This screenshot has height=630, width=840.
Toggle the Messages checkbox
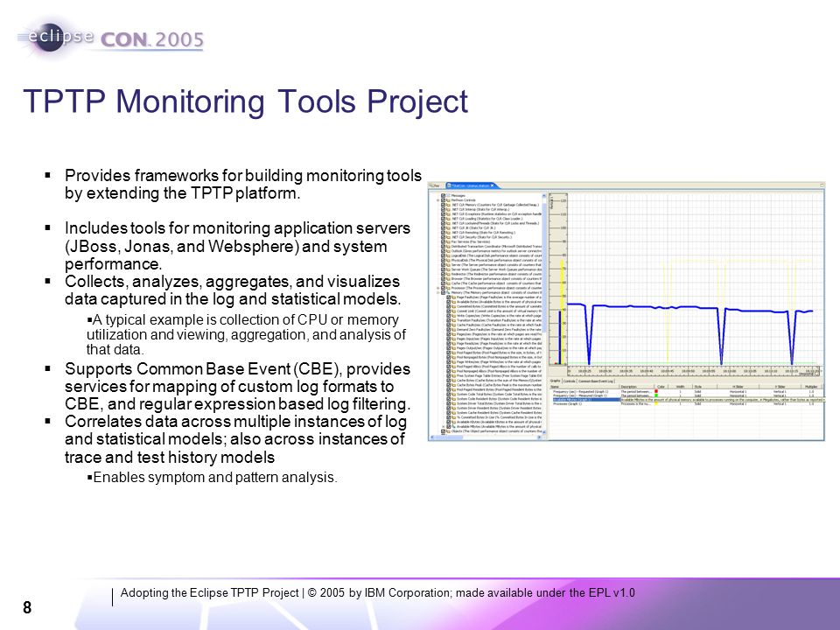443,195
